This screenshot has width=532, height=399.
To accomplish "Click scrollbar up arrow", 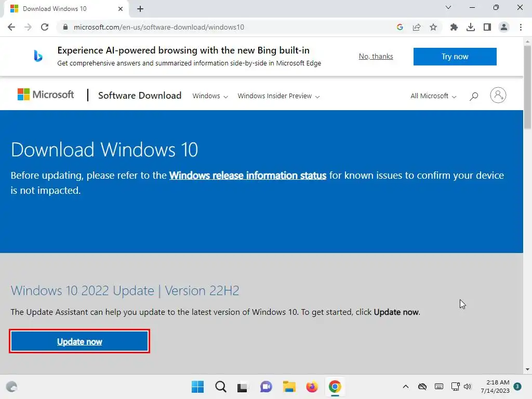I will click(527, 42).
